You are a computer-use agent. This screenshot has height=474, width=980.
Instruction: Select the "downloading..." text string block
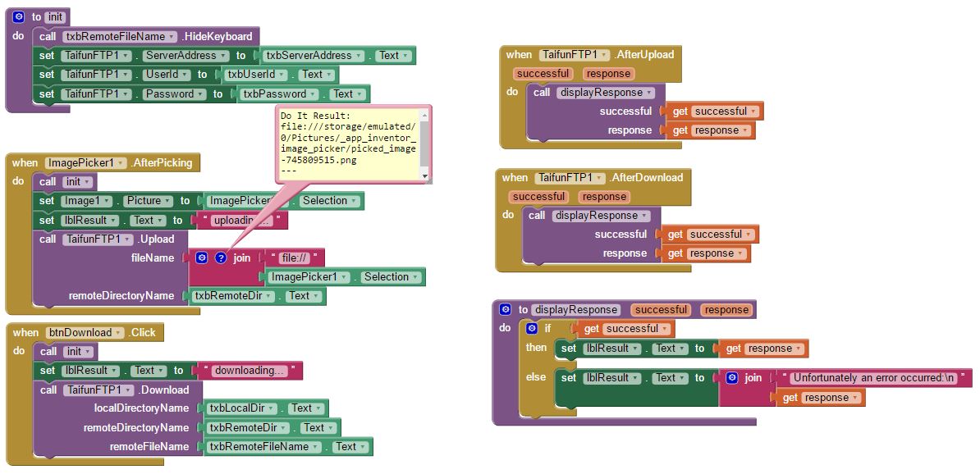(250, 371)
